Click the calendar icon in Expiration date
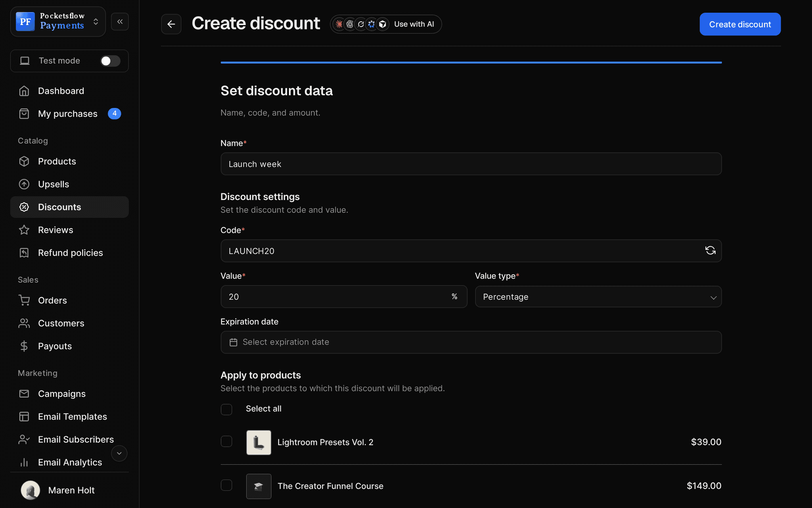The image size is (812, 508). pos(234,342)
